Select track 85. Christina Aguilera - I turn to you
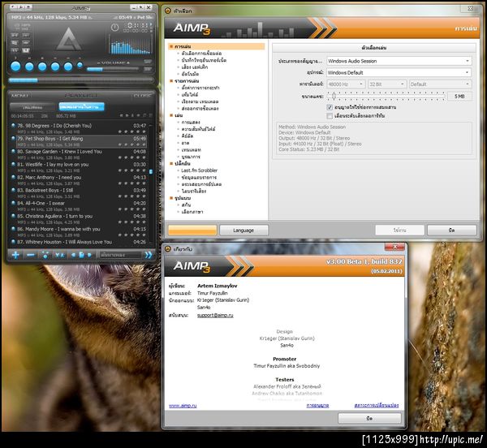The width and height of the screenshot is (487, 448). pos(81,218)
